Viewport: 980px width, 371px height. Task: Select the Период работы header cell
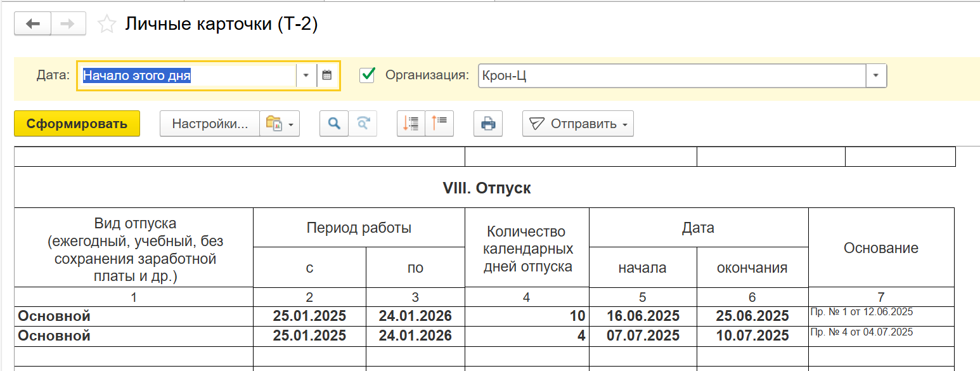(359, 228)
